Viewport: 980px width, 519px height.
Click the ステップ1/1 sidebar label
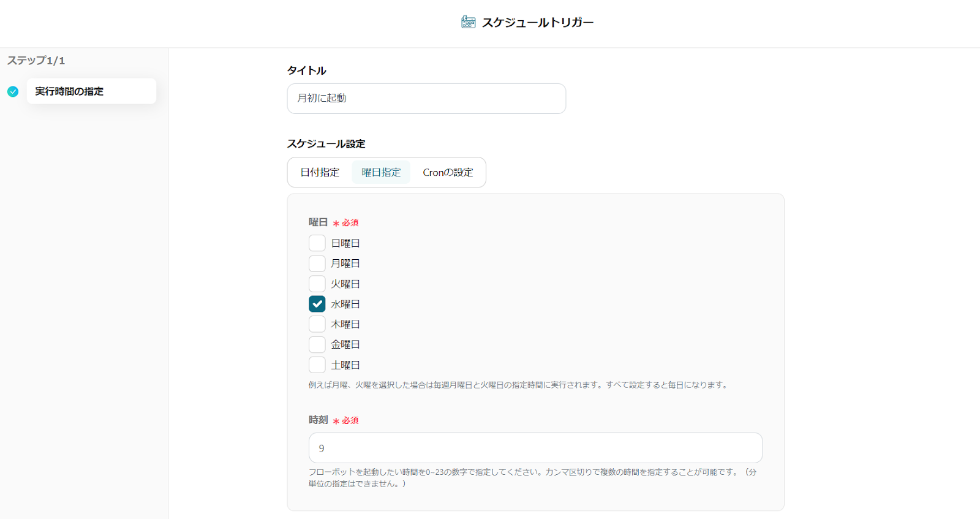tap(36, 61)
